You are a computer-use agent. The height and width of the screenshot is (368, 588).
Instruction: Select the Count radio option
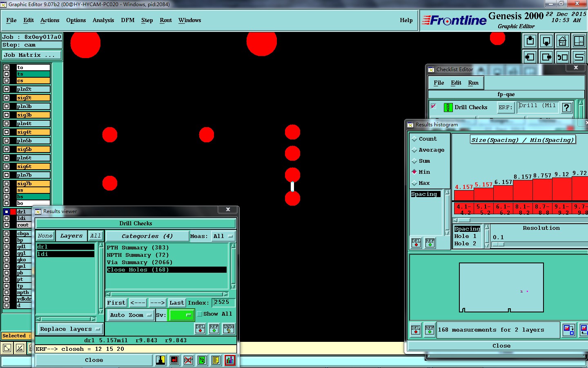click(414, 139)
